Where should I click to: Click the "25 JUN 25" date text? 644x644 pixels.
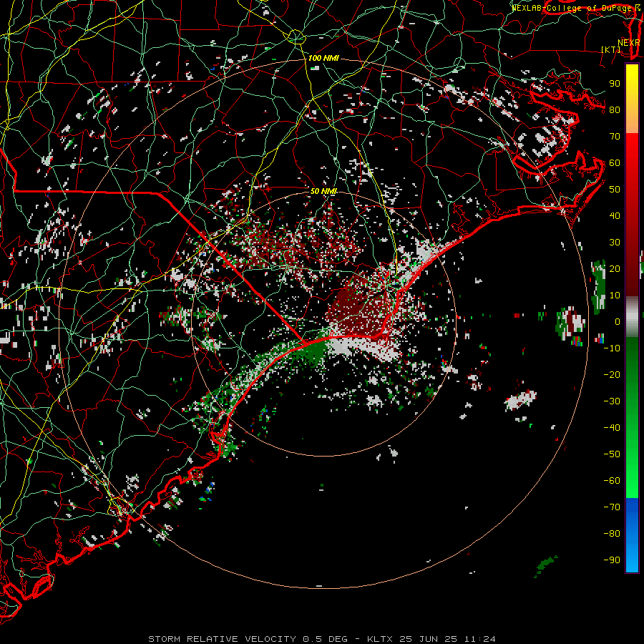(x=429, y=639)
